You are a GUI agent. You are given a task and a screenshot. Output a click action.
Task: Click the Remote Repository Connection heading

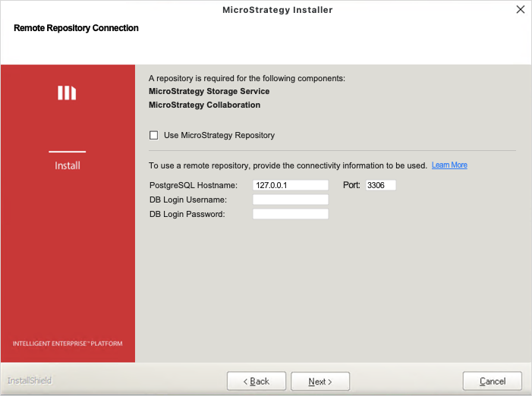[76, 28]
